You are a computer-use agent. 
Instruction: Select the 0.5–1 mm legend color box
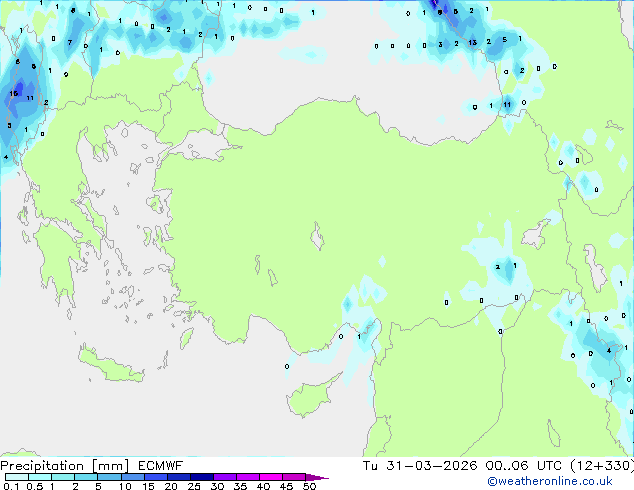tap(40, 477)
